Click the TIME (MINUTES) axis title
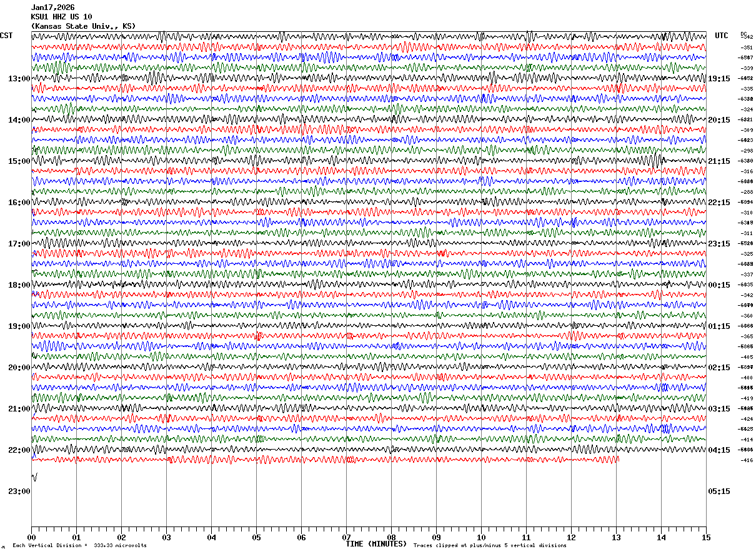This screenshot has height=554, width=756. (x=376, y=544)
